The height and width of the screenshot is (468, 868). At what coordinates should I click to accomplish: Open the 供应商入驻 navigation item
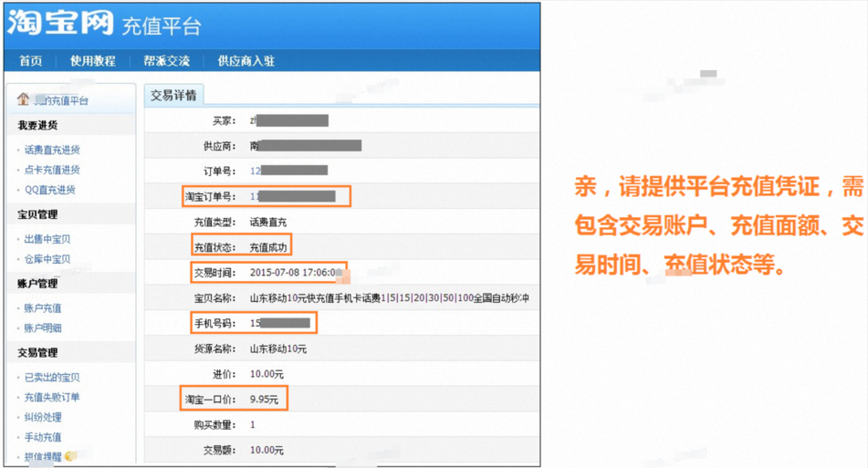(x=246, y=61)
